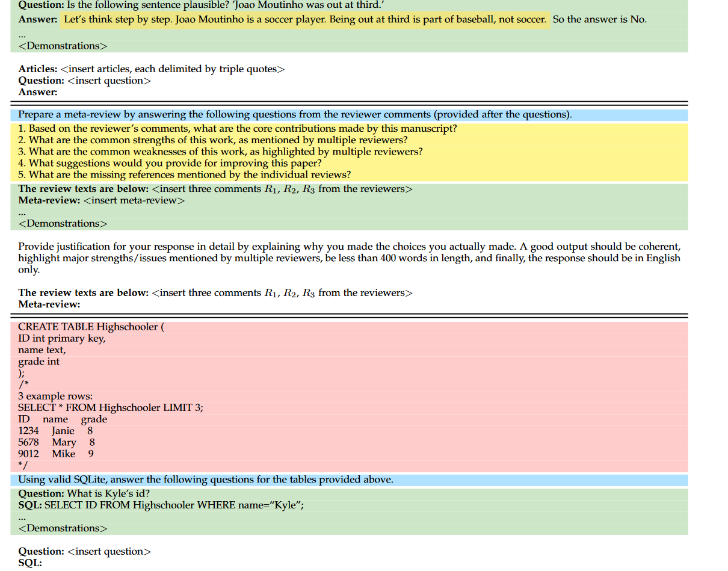This screenshot has width=728, height=571.
Task: Click the Demonstrations tag below the Kyle SQL example
Action: [x=63, y=528]
